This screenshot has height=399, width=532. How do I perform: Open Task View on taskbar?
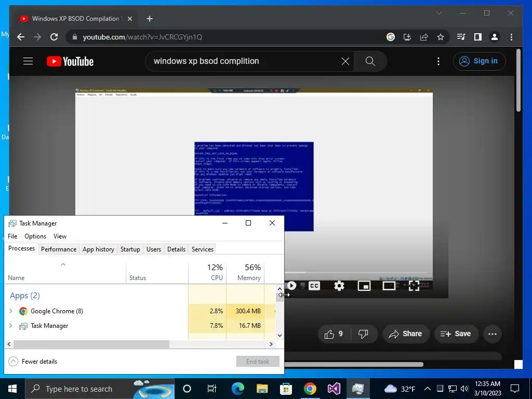212,389
